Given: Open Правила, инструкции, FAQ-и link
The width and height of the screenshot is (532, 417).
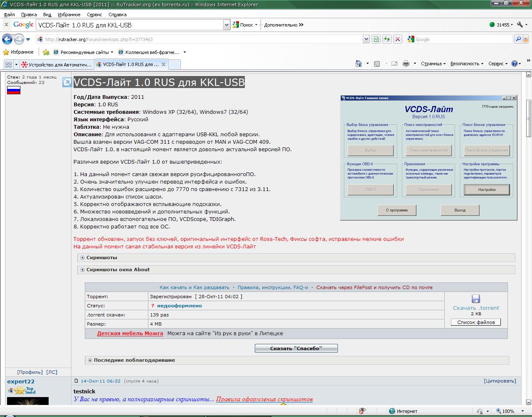Looking at the screenshot, I should 273,287.
